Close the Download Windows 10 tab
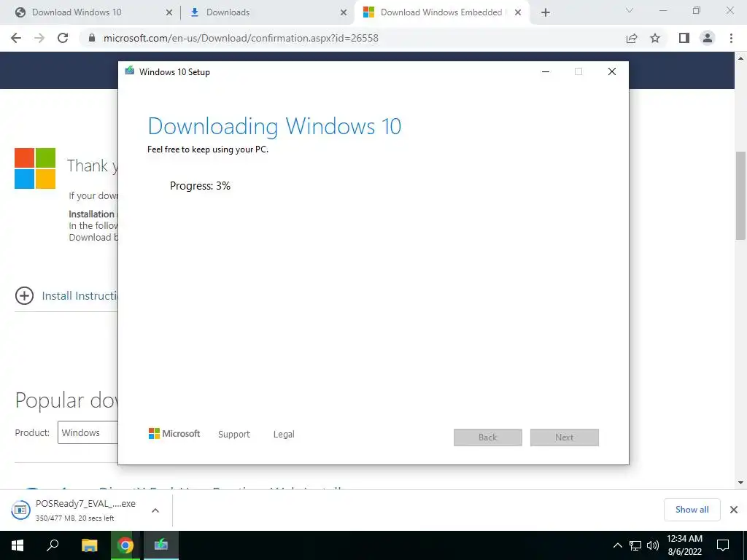 169,12
